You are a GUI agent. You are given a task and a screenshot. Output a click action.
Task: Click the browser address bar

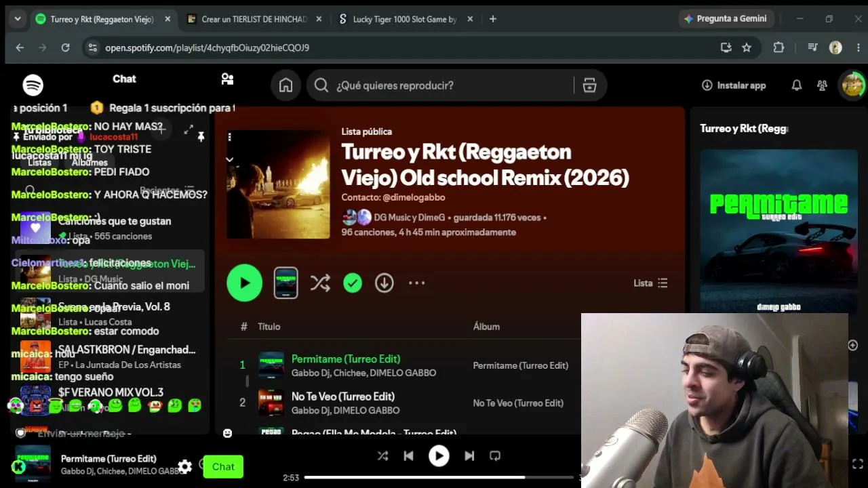click(407, 47)
